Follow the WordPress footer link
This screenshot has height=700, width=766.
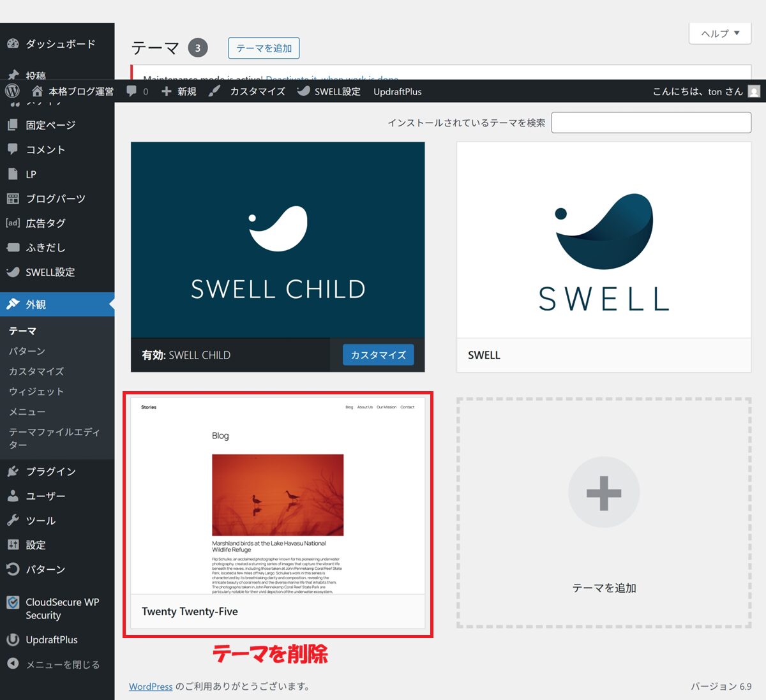coord(151,687)
